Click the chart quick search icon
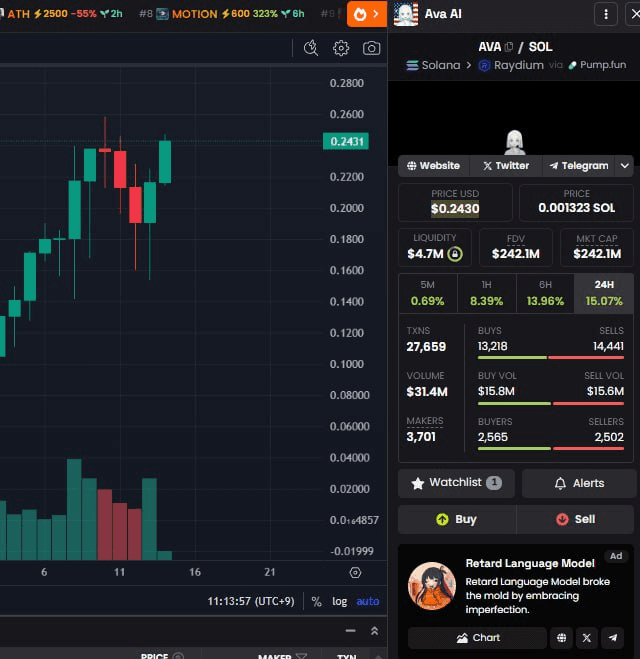 (x=311, y=48)
